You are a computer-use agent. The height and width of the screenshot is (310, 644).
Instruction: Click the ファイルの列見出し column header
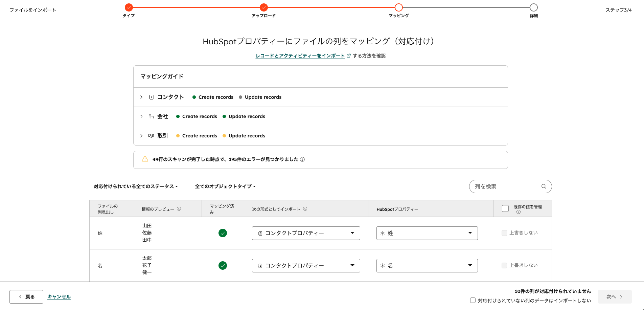(108, 209)
